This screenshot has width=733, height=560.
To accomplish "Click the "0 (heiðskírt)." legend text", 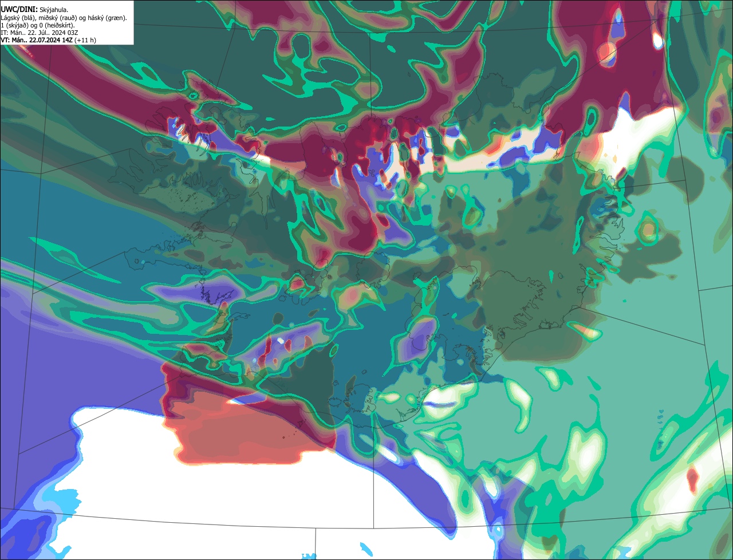I will click(x=57, y=26).
